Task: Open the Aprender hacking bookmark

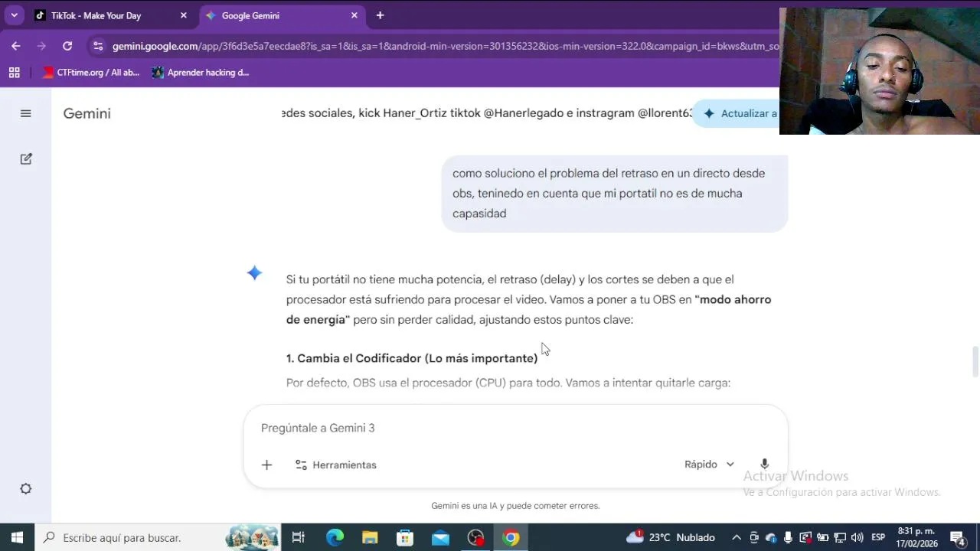Action: point(201,73)
